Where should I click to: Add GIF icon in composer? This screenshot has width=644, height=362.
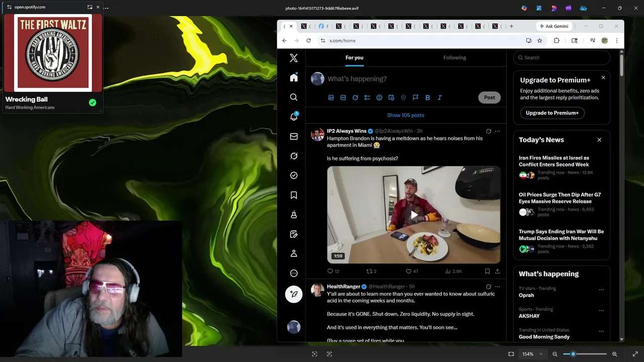343,98
